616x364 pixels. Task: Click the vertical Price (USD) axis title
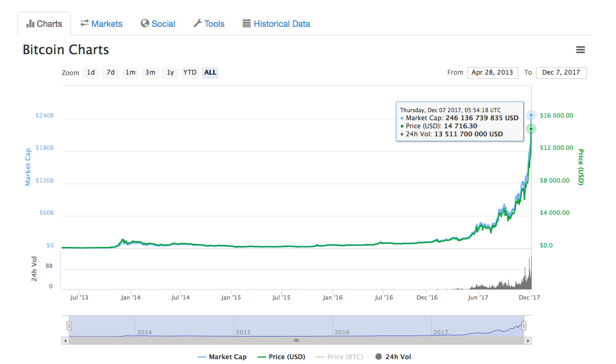(x=581, y=167)
